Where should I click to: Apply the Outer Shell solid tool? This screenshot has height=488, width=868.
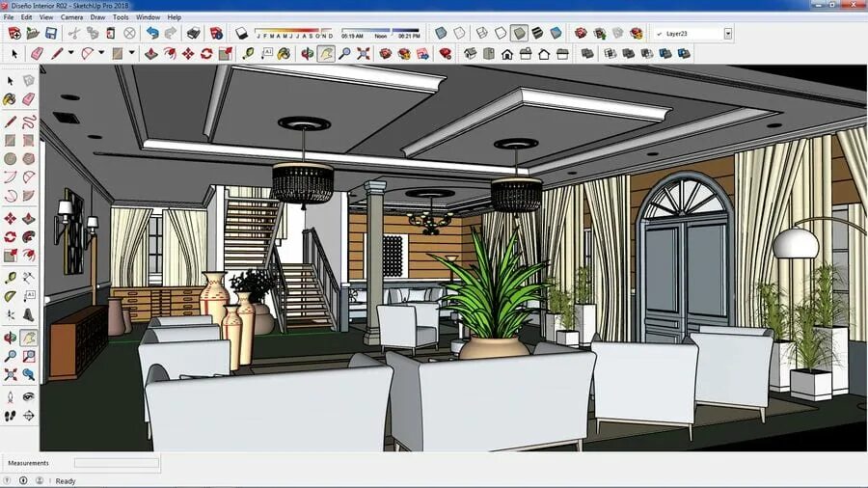tap(586, 54)
